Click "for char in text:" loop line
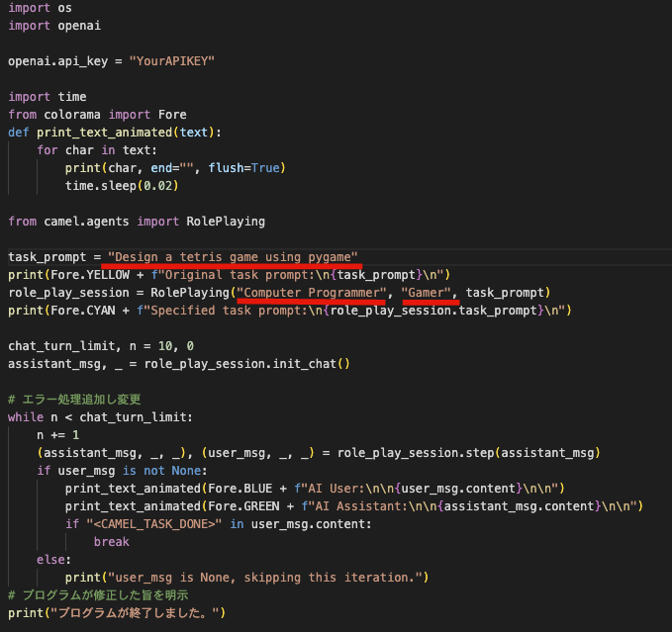 [x=97, y=150]
